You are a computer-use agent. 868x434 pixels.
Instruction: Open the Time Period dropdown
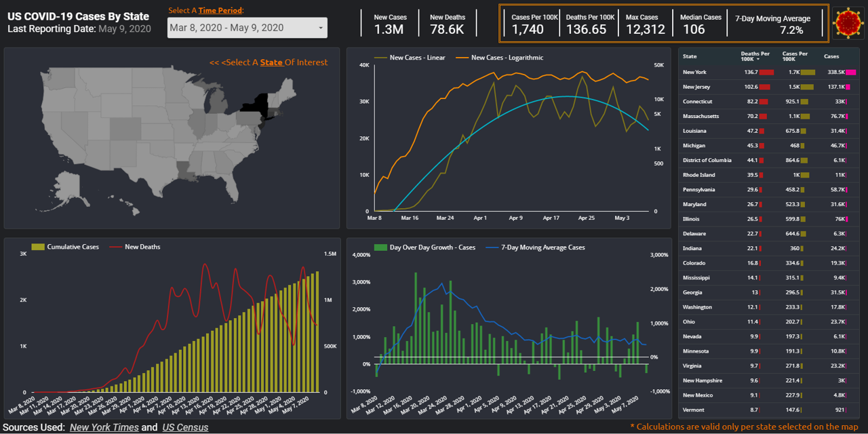point(248,28)
